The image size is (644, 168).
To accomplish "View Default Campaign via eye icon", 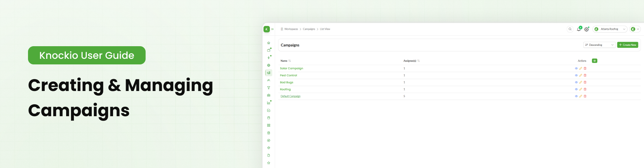I will tap(576, 96).
